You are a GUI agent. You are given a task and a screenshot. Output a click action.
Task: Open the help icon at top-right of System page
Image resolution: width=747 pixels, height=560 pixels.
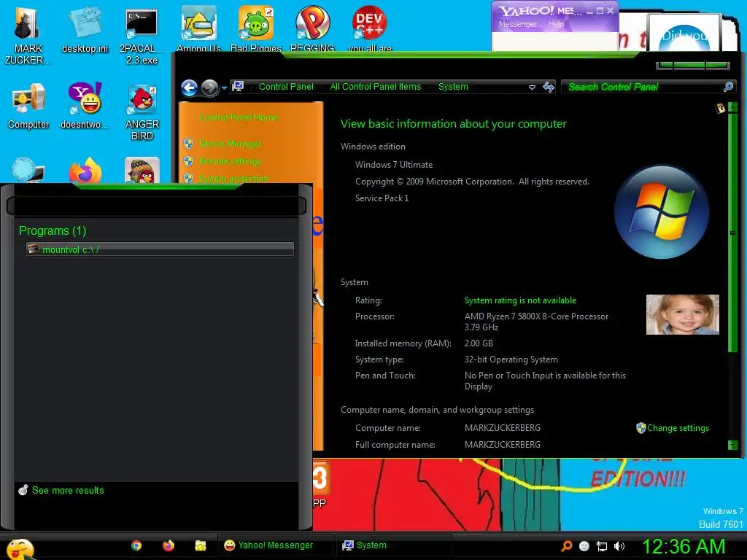[720, 108]
